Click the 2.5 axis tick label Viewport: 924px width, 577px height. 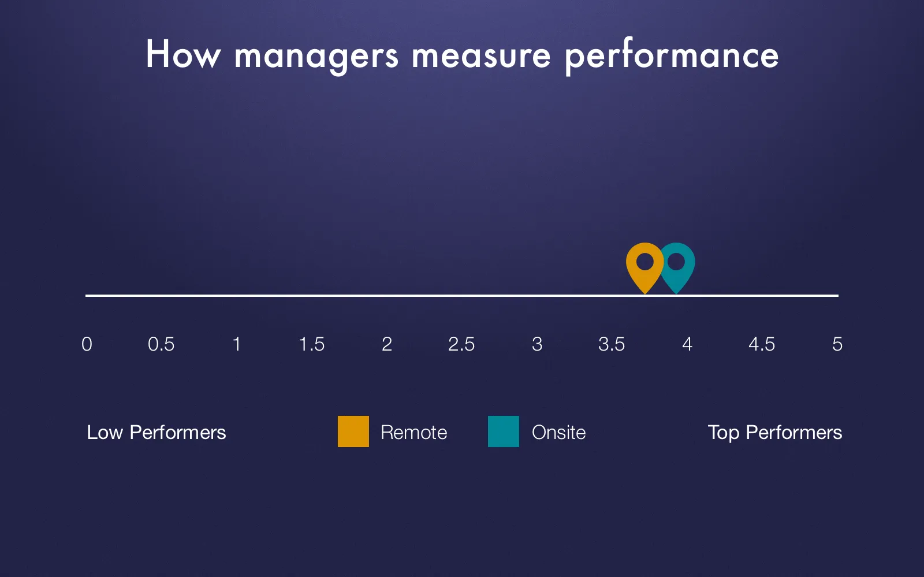[x=461, y=344]
